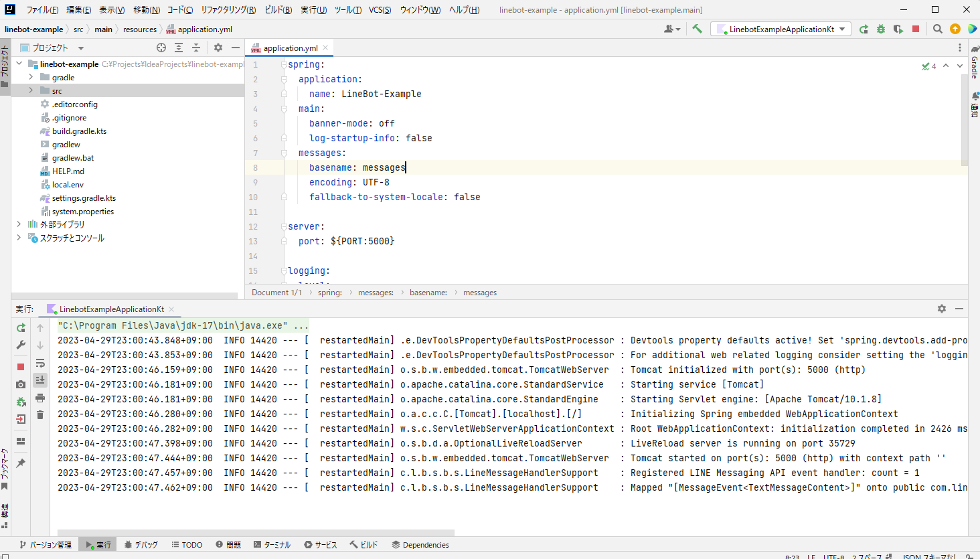Open the VCS(S) menu

(380, 10)
